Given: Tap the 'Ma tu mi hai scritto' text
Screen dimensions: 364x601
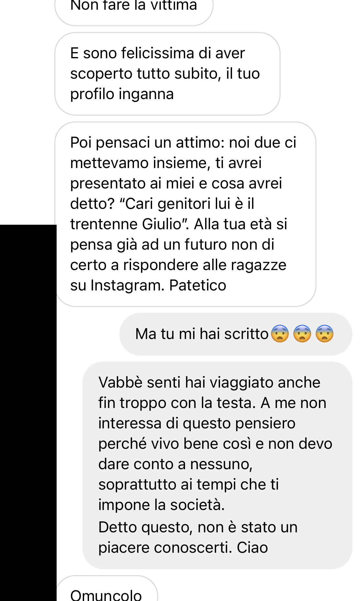Looking at the screenshot, I should 202,334.
